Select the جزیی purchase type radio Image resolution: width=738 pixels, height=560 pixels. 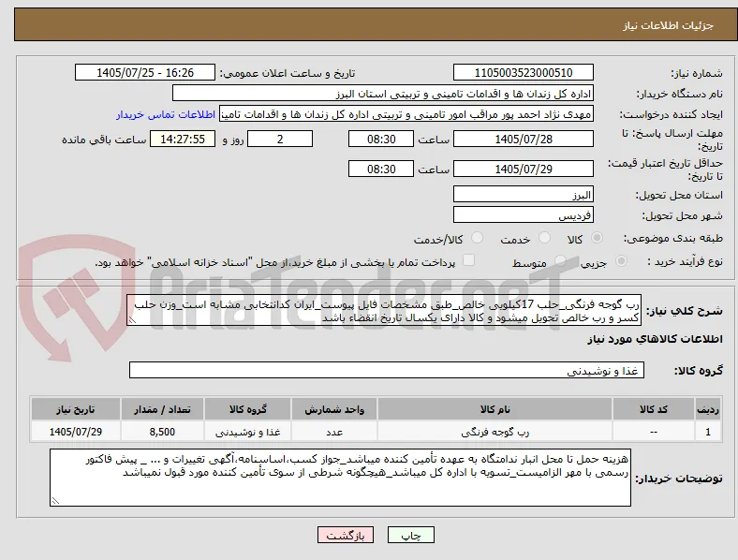(621, 260)
